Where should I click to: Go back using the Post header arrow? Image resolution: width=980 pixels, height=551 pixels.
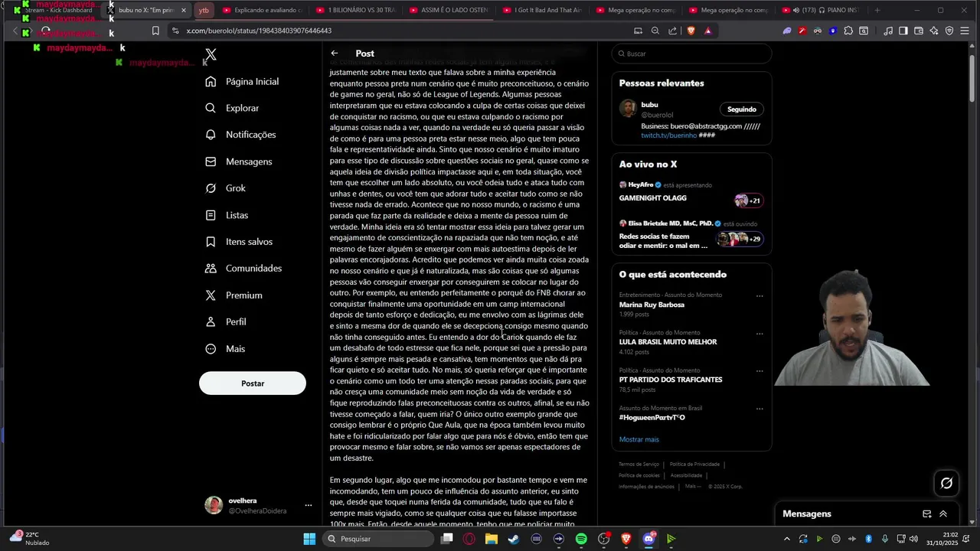pyautogui.click(x=335, y=54)
